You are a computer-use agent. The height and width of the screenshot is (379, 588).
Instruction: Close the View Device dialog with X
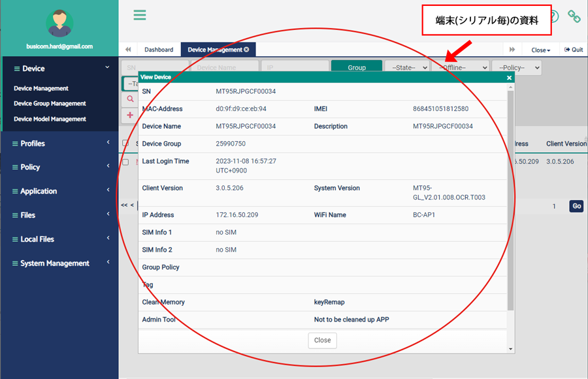click(x=509, y=78)
